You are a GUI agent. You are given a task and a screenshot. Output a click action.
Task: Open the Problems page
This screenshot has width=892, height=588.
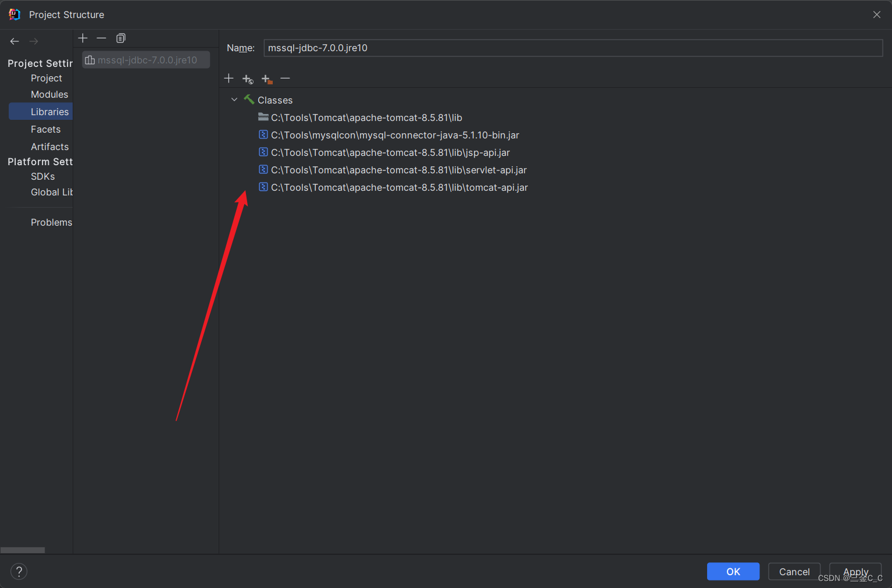51,222
